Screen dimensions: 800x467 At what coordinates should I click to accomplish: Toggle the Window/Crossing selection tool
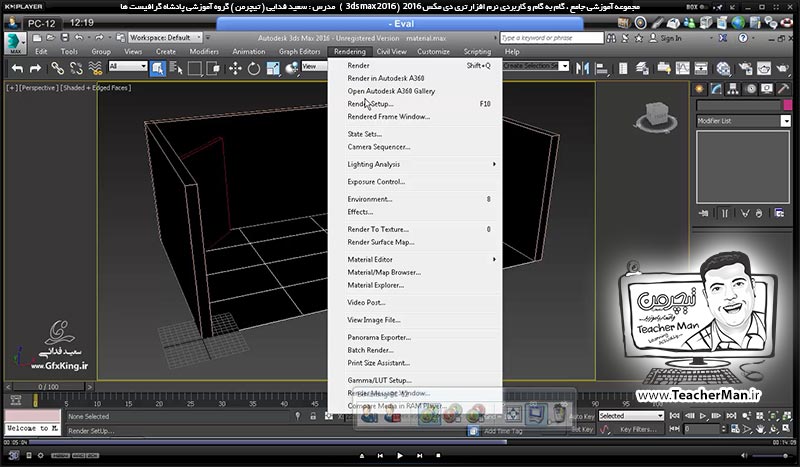point(213,68)
